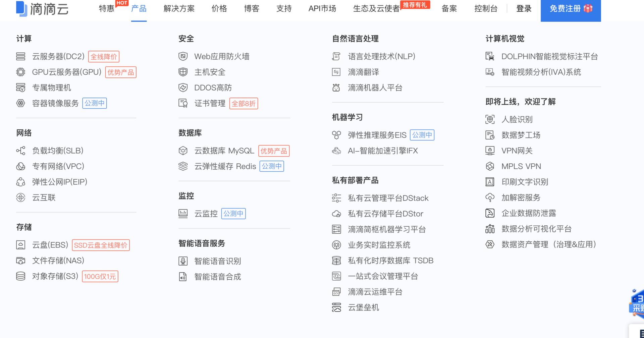Click the 对象存储(S3) storage icon
The width and height of the screenshot is (644, 338).
(x=20, y=276)
